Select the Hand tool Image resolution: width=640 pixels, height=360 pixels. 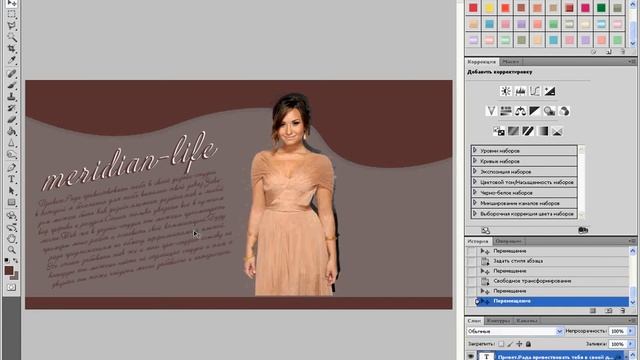(x=11, y=238)
